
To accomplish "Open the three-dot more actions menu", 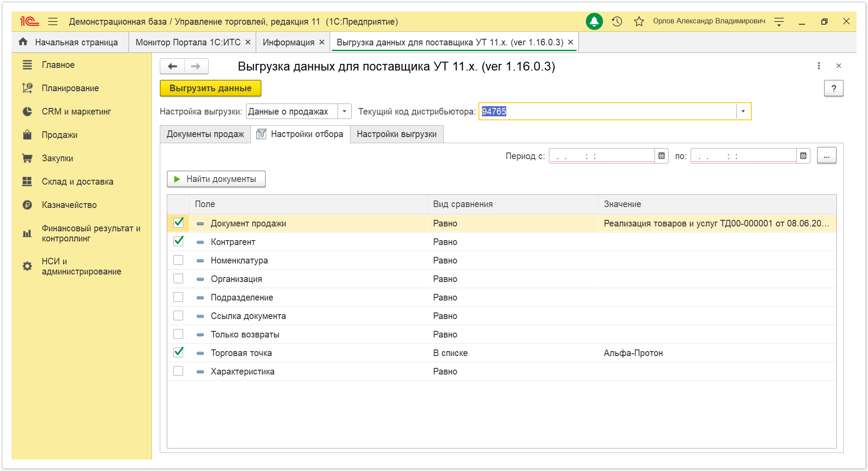I will [x=819, y=66].
